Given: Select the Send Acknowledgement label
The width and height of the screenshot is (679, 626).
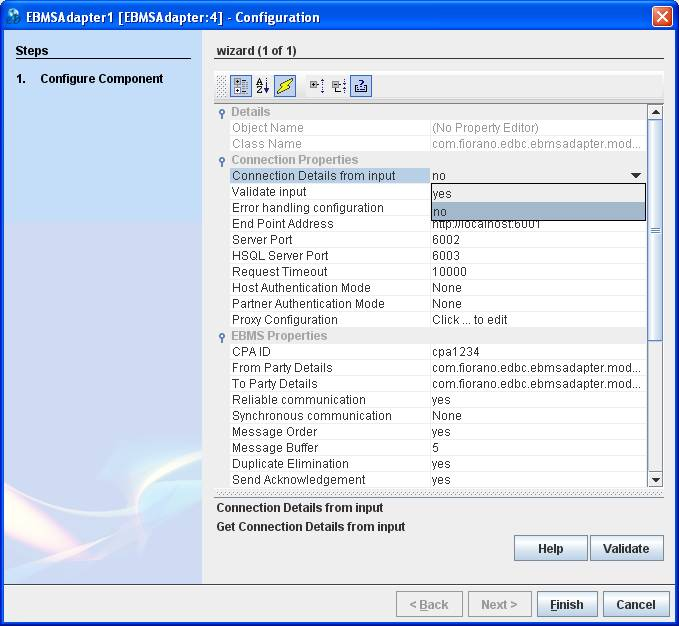Looking at the screenshot, I should click(298, 480).
